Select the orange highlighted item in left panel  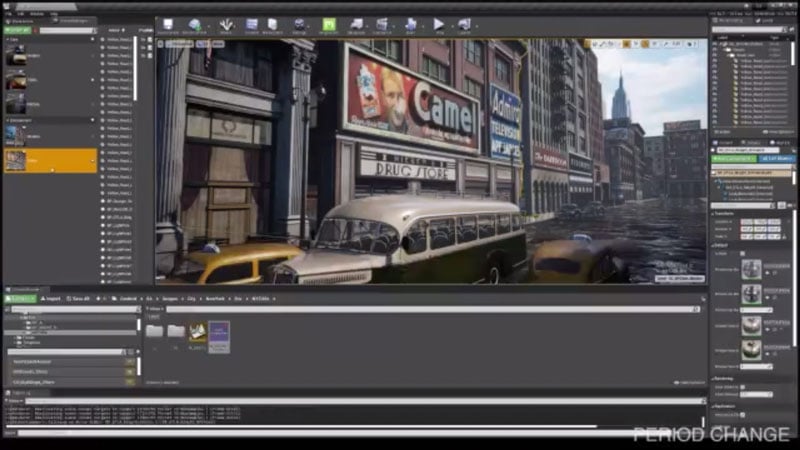coord(50,161)
